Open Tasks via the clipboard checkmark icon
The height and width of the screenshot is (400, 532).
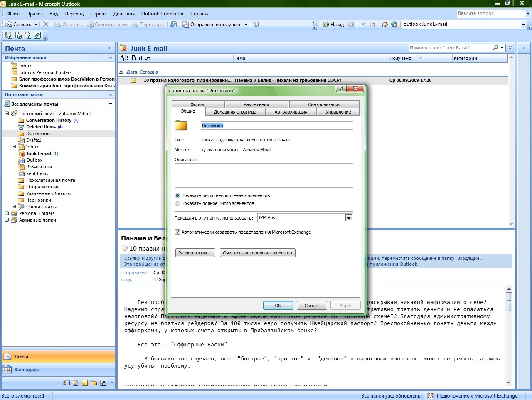(x=76, y=383)
